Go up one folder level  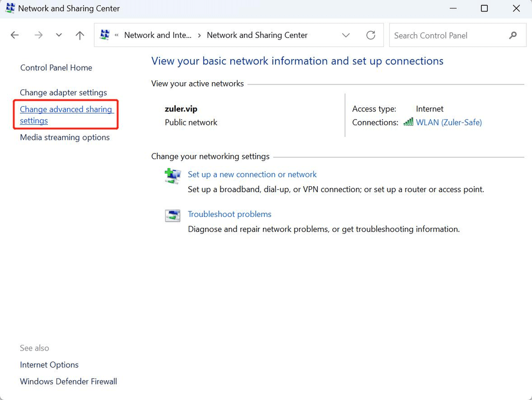click(79, 35)
